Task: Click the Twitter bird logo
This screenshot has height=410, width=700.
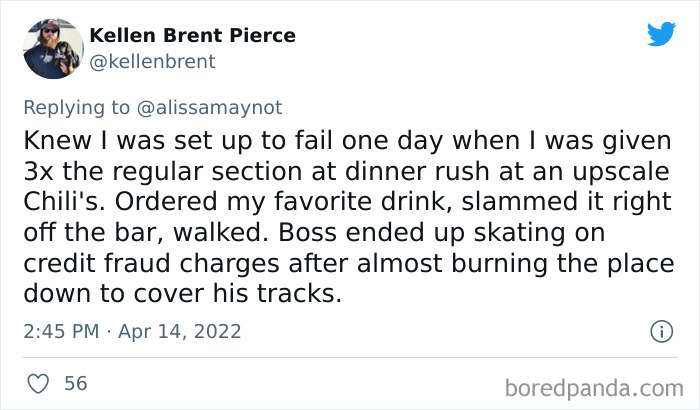Action: point(661,35)
